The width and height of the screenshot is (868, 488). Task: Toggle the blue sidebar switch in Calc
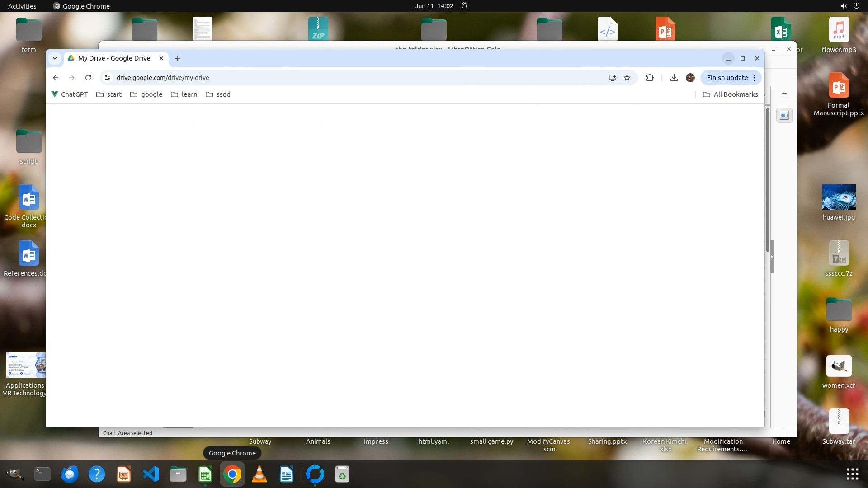pos(784,116)
